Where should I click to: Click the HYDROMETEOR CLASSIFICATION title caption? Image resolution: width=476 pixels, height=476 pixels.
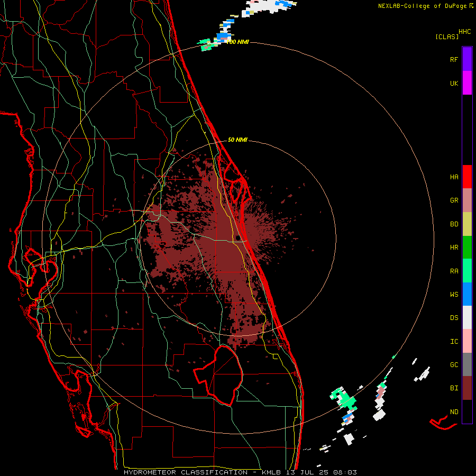tap(186, 472)
